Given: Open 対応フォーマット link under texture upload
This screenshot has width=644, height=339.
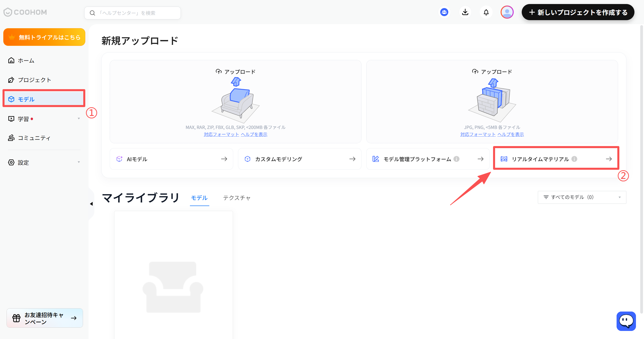Looking at the screenshot, I should click(478, 134).
